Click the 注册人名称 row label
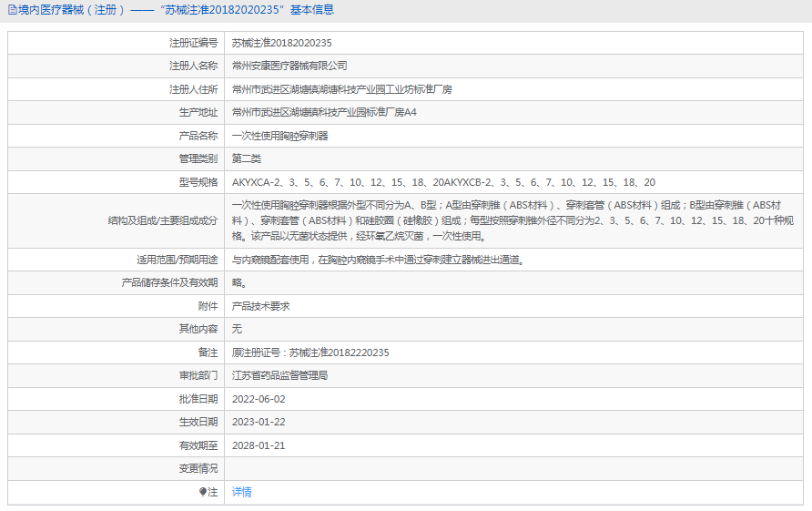Image resolution: width=812 pixels, height=511 pixels. tap(194, 66)
